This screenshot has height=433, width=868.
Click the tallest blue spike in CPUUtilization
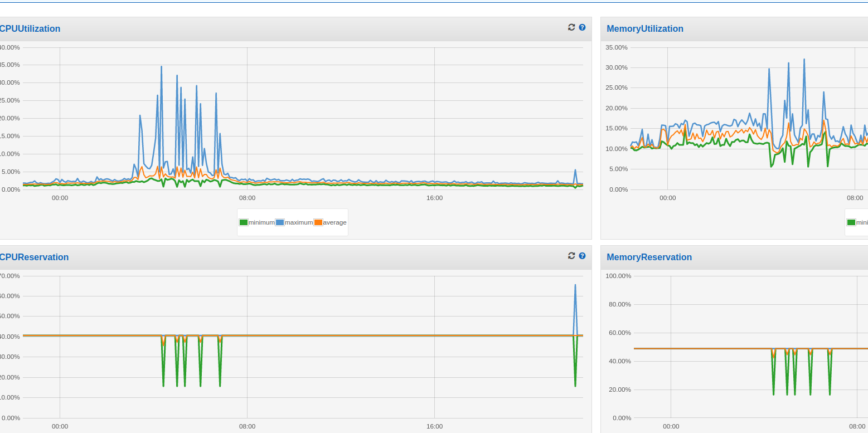coord(162,67)
